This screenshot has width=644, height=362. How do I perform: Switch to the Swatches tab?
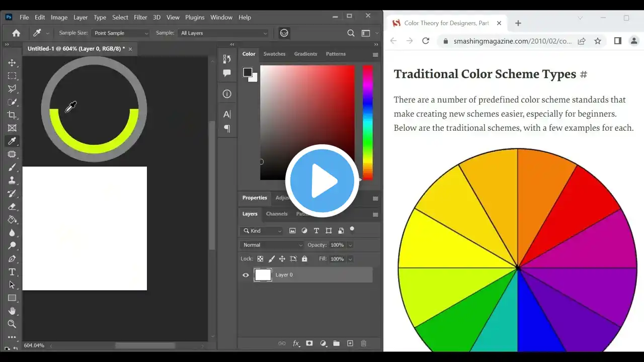tap(274, 54)
